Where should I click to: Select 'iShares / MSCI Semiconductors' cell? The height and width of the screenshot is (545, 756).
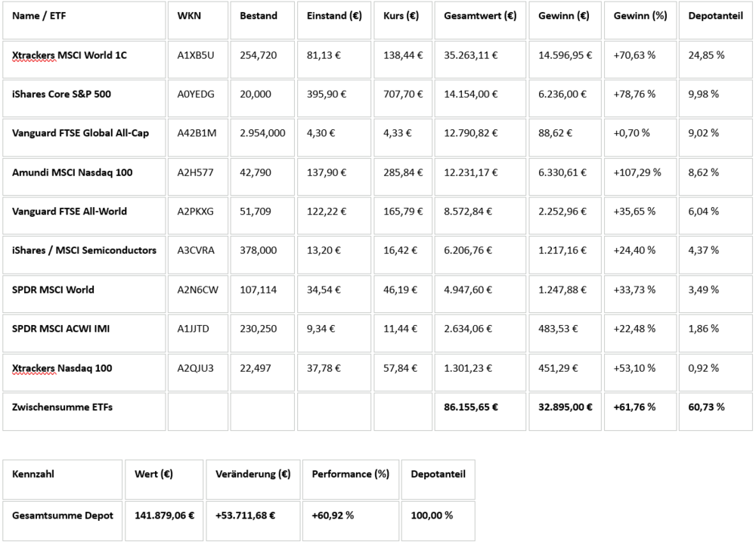coord(84,255)
